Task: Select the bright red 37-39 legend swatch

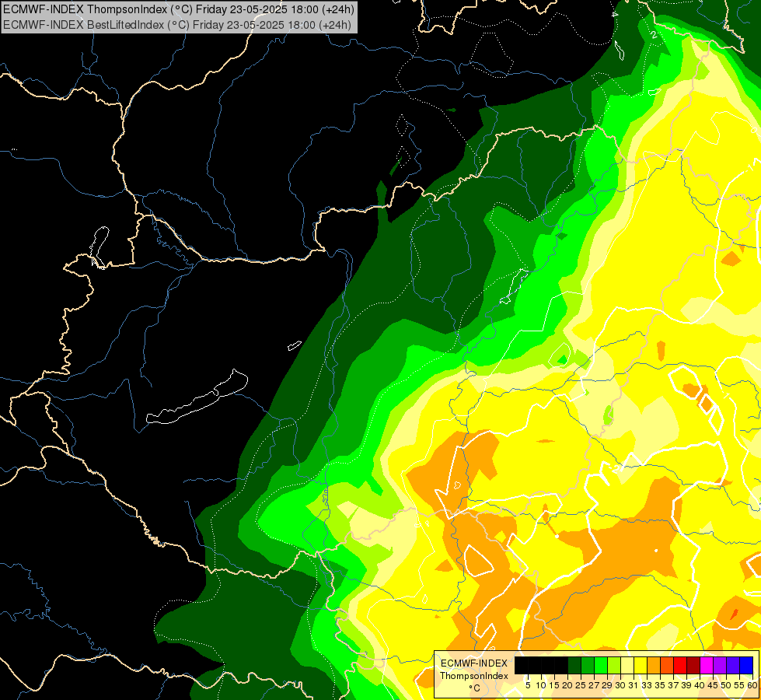Action: pyautogui.click(x=680, y=665)
